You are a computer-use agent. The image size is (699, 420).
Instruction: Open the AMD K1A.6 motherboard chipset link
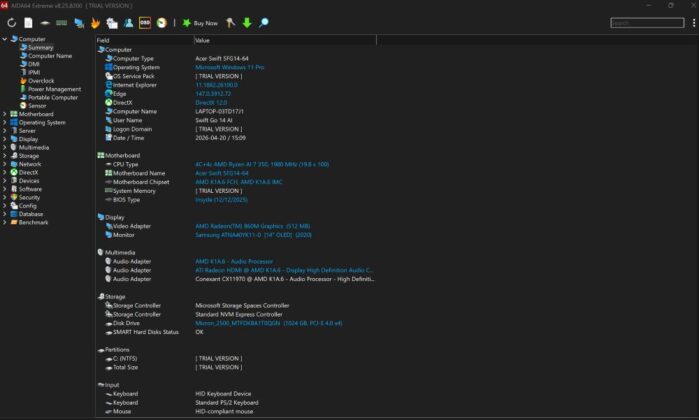[x=238, y=182]
